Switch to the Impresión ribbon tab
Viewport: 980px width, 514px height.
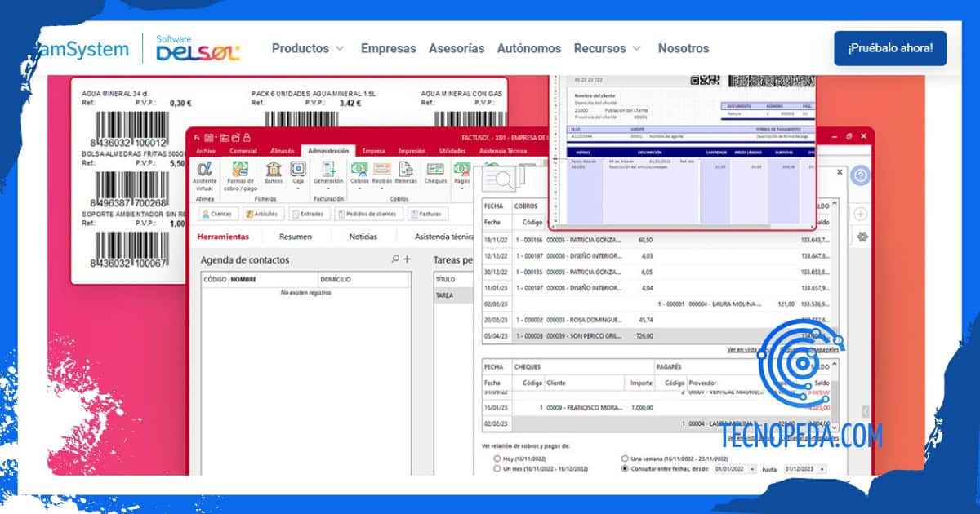click(412, 151)
